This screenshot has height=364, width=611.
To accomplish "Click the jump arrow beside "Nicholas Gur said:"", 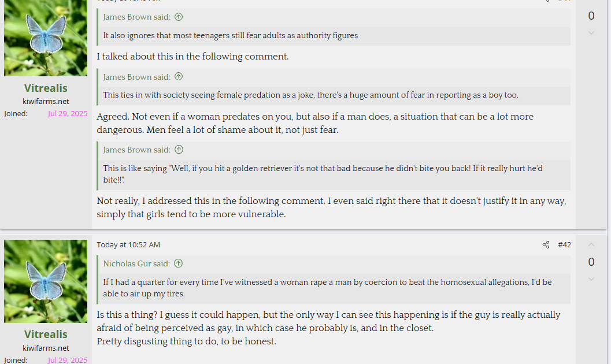I will tap(178, 263).
